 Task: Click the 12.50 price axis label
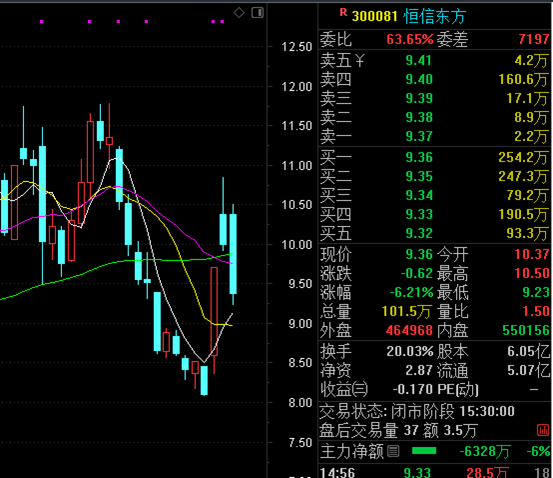(297, 47)
